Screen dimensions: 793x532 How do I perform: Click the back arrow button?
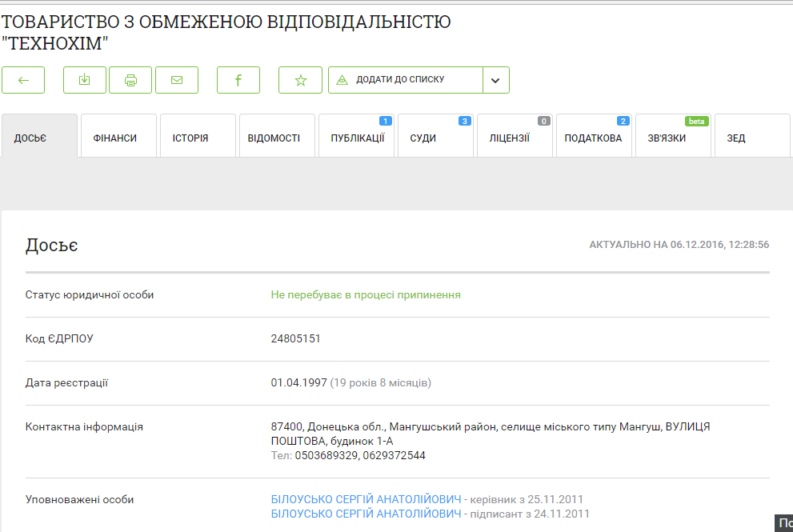point(23,80)
